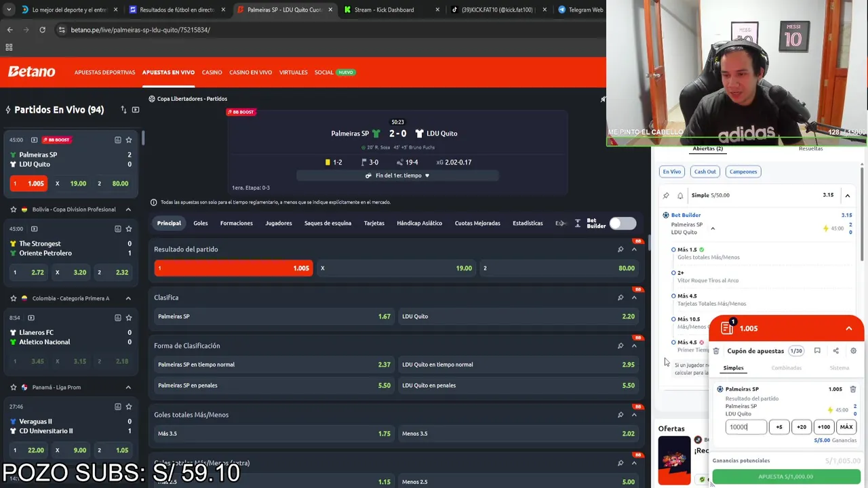This screenshot has height=488, width=868.
Task: Collapse Colombia - Categoria Primera A league
Action: pyautogui.click(x=128, y=298)
